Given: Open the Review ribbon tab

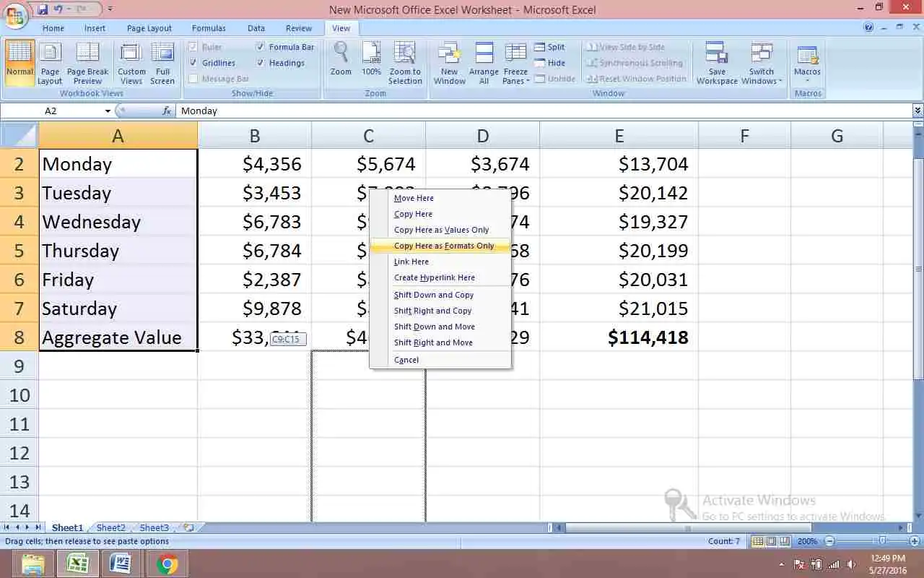Looking at the screenshot, I should (x=299, y=28).
